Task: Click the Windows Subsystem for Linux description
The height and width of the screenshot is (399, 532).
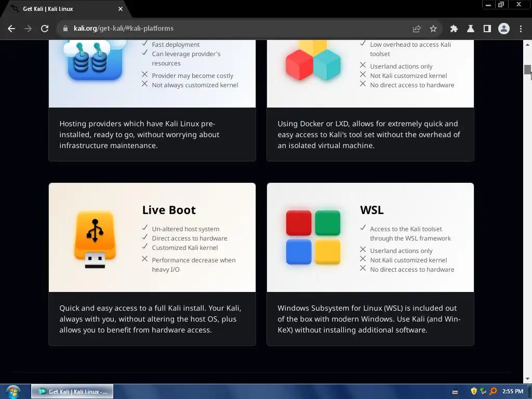Action: tap(369, 319)
